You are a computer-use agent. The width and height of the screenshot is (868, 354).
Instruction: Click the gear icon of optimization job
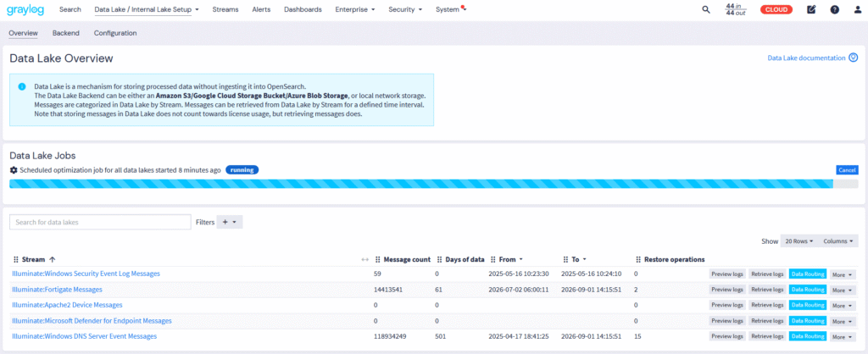coord(14,170)
